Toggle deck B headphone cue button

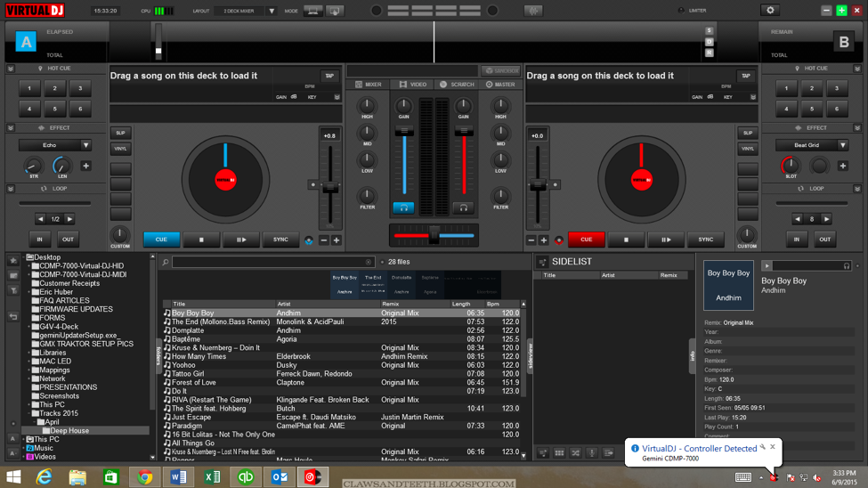463,207
